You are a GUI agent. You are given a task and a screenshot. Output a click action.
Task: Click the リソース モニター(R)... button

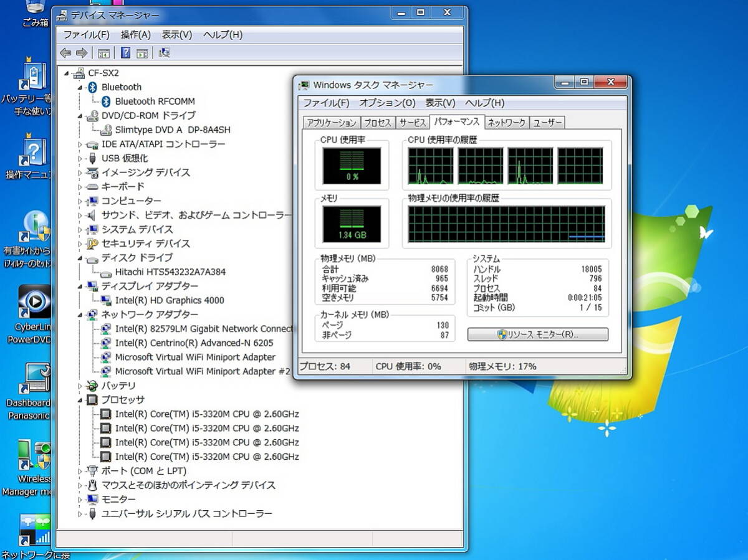coord(537,335)
